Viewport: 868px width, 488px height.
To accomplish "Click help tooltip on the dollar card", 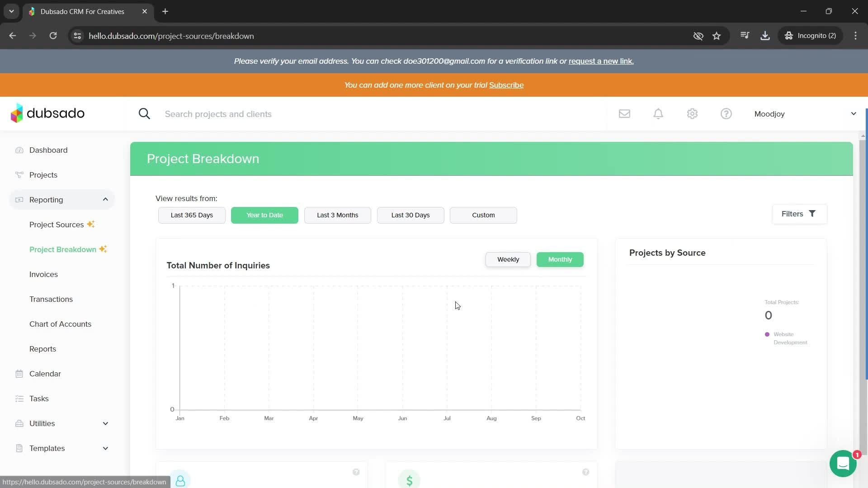I will (586, 472).
